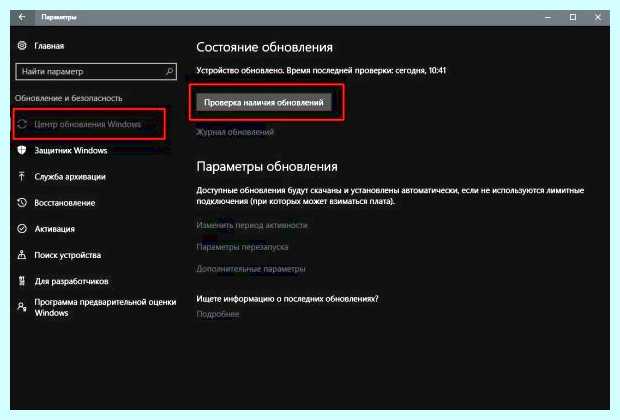Screen dimensions: 620x420
Task: Click Проверка наличия обновлений button
Action: coord(264,102)
